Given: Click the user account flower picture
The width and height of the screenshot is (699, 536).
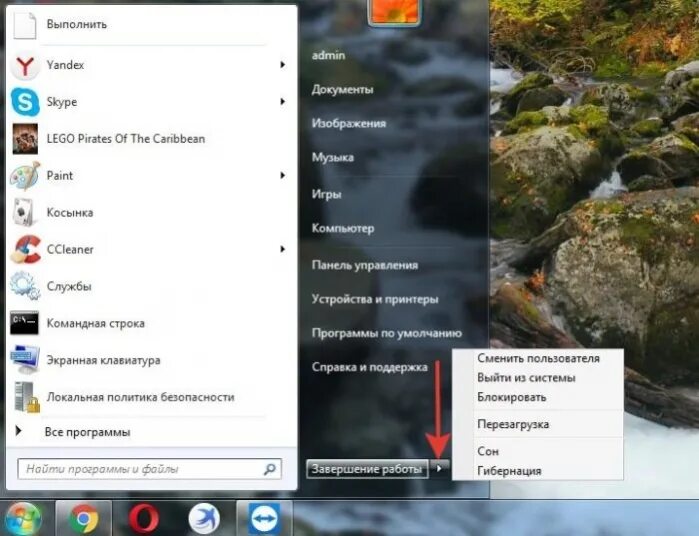Looking at the screenshot, I should click(x=395, y=11).
